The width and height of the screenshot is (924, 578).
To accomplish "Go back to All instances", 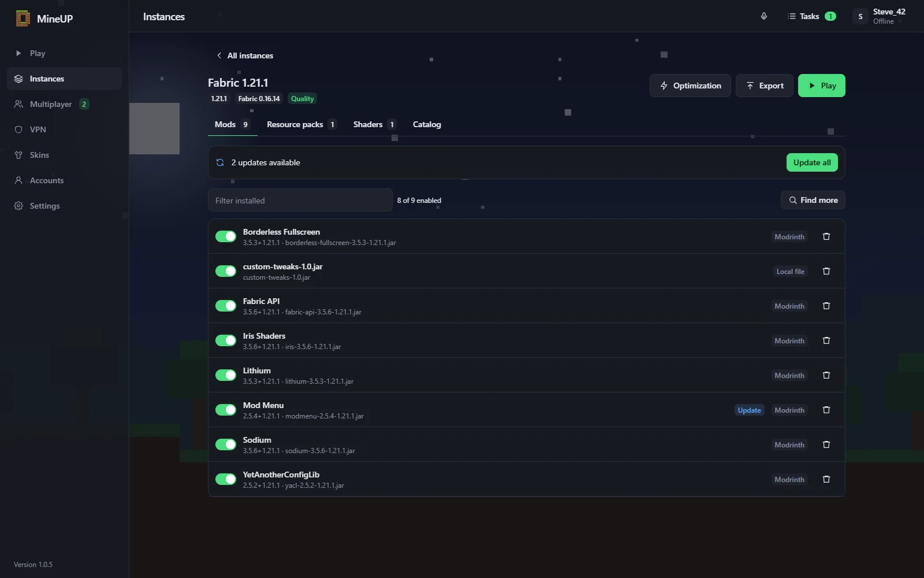I will (x=245, y=55).
